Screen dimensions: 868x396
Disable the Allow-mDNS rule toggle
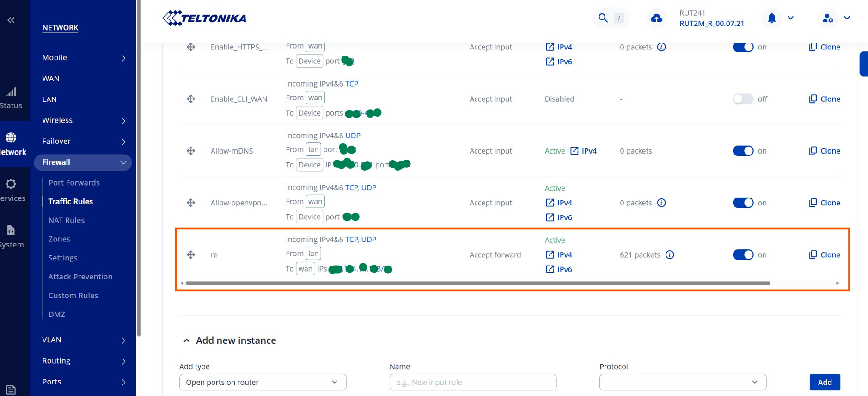(743, 151)
